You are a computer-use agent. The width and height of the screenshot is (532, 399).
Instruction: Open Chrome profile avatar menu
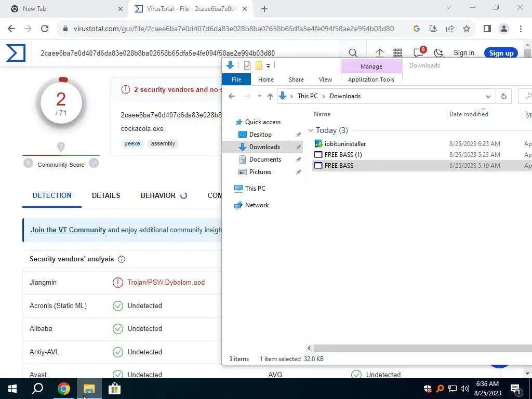pyautogui.click(x=504, y=29)
